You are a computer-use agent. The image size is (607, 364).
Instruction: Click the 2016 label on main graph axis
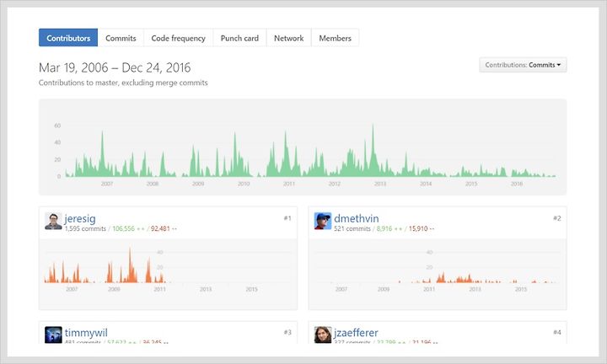tap(517, 184)
